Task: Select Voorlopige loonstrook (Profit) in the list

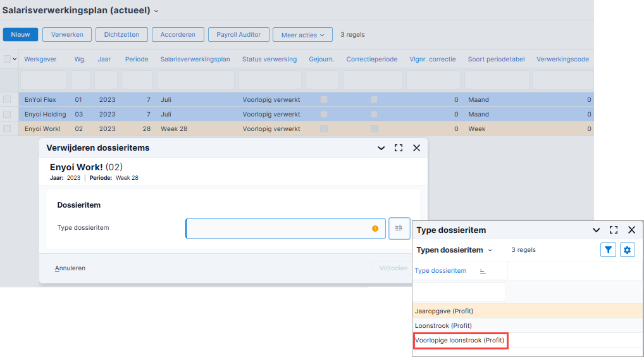Action: point(459,340)
